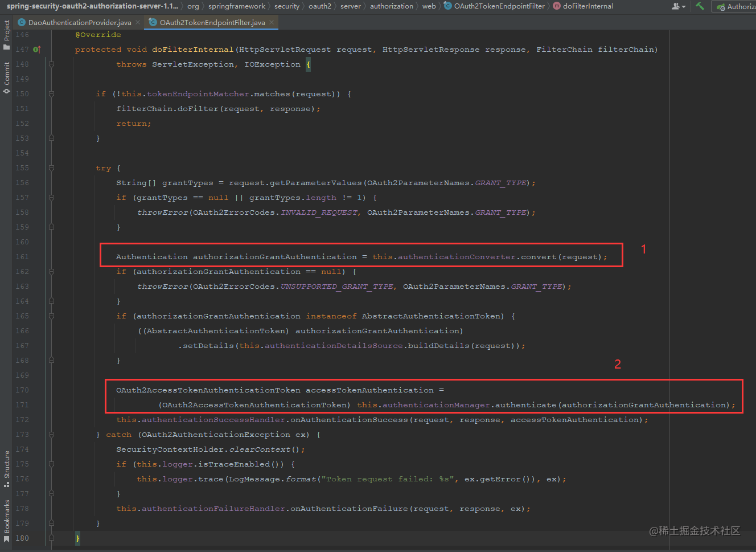Image resolution: width=756 pixels, height=552 pixels.
Task: Click INVALID_REQUEST constant on line 158
Action: (319, 212)
